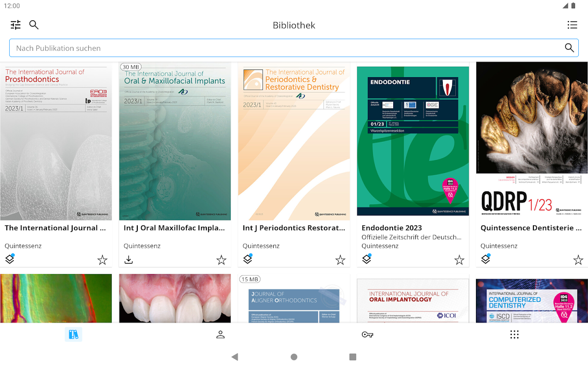Open Oral & Maxillofacial Implants cover
588x368 pixels.
(175, 142)
